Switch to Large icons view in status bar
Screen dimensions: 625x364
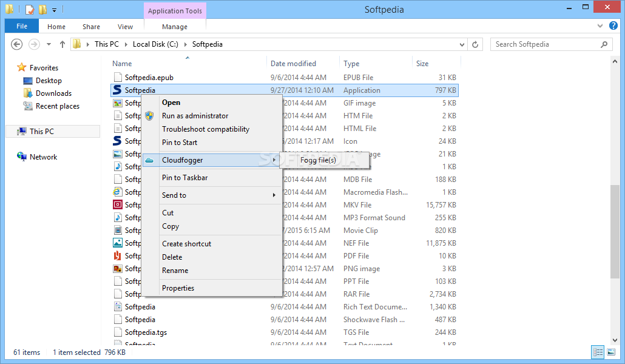coord(611,352)
